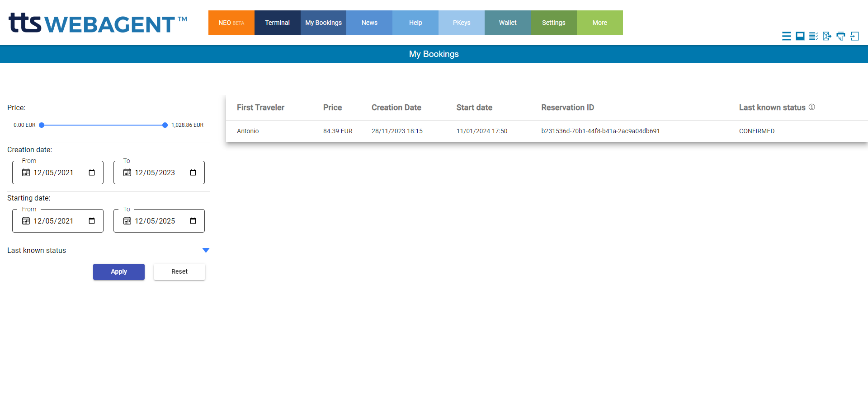Viewport: 868px width, 420px height.
Task: Open the hamburger menu icon
Action: click(787, 36)
